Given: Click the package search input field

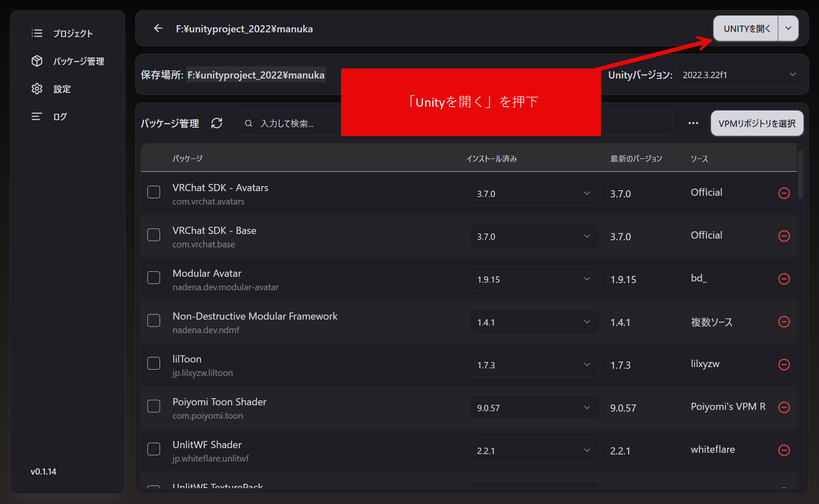Looking at the screenshot, I should click(455, 123).
